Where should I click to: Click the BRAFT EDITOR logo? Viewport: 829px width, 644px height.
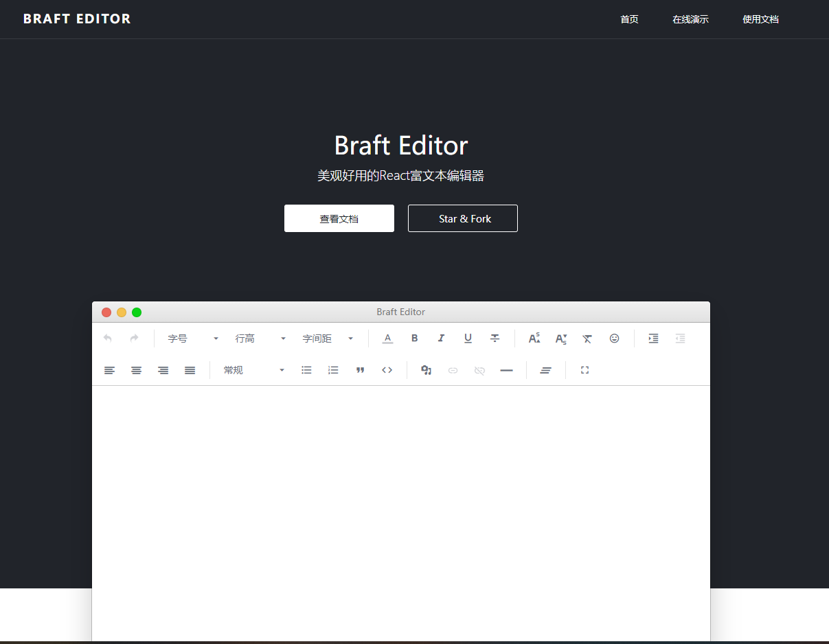pyautogui.click(x=77, y=19)
